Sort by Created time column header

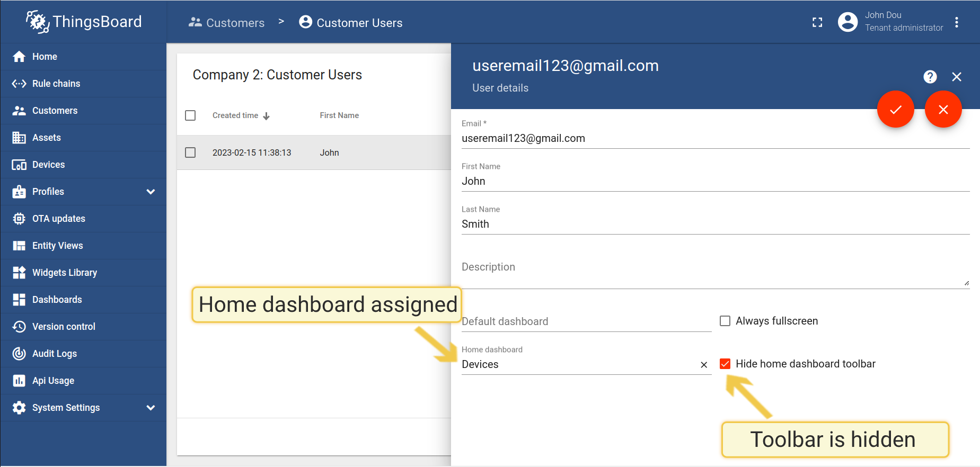click(x=235, y=115)
